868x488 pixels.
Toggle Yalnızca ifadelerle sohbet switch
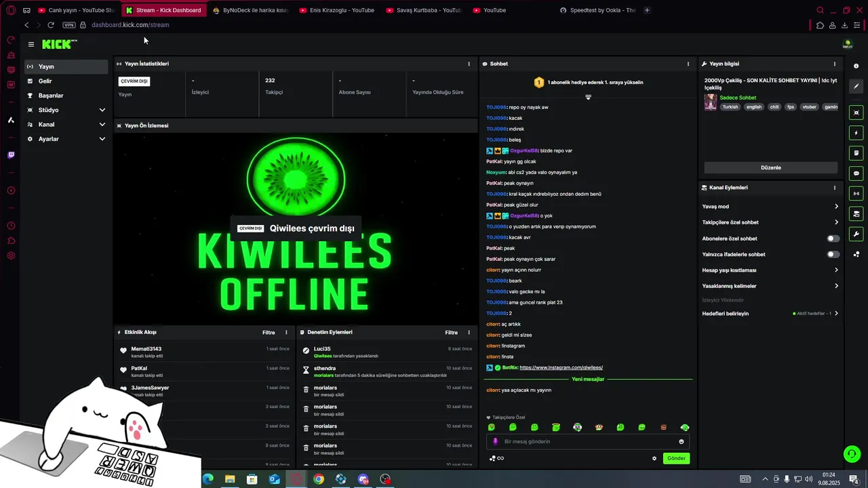[x=833, y=254]
